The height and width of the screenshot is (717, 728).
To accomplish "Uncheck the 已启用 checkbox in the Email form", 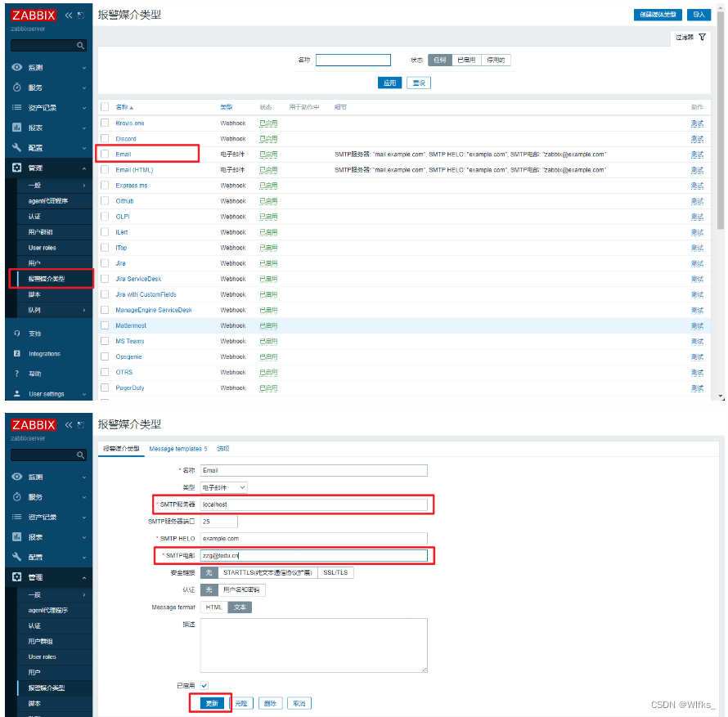I will pyautogui.click(x=204, y=685).
